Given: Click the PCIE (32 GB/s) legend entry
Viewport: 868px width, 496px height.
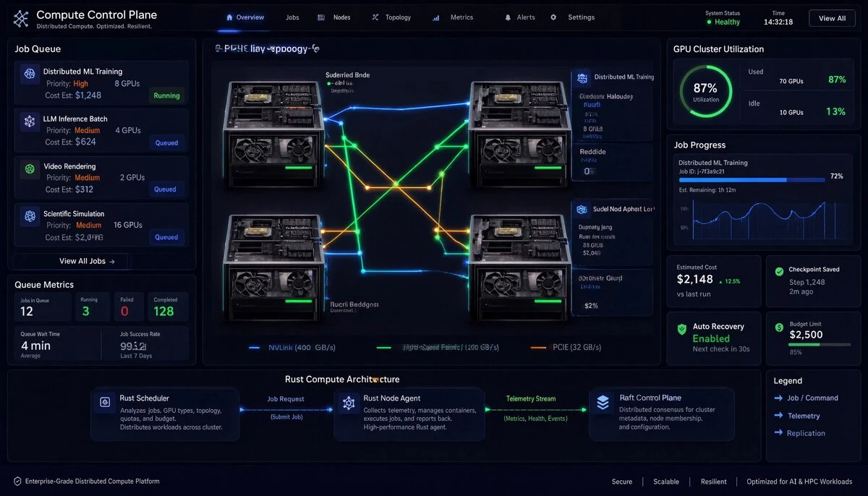Looking at the screenshot, I should pyautogui.click(x=566, y=348).
